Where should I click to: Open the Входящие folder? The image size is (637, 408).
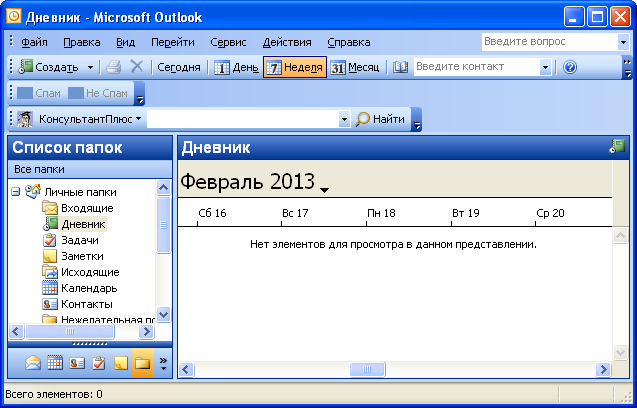87,208
